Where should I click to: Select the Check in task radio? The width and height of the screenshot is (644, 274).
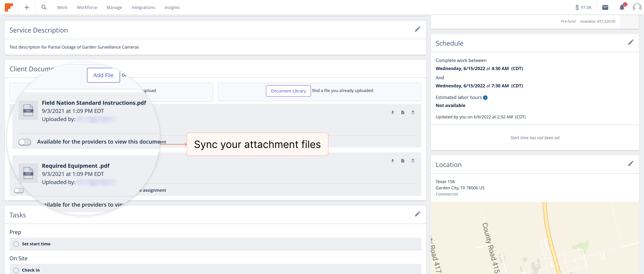[x=16, y=270]
